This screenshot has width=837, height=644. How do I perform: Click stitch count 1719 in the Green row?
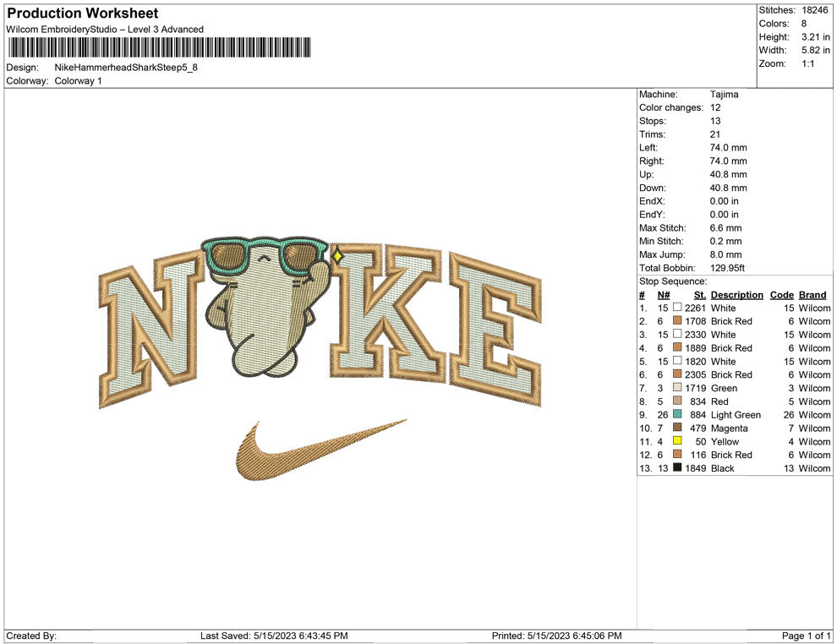click(x=696, y=388)
